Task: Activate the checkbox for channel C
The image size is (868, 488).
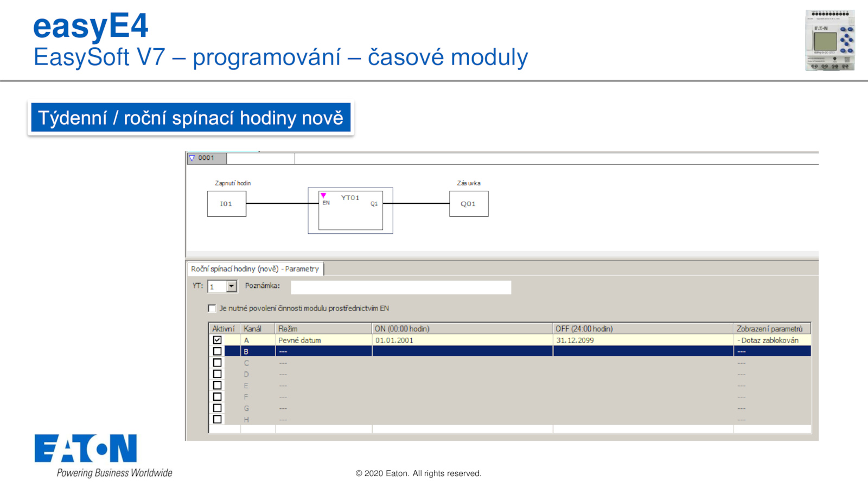Action: click(x=217, y=363)
